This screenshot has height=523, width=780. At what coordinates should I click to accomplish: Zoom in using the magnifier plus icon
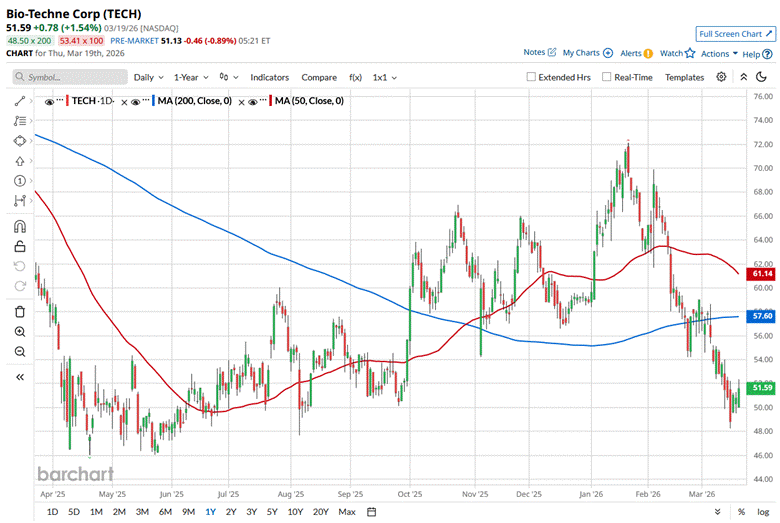pos(20,331)
